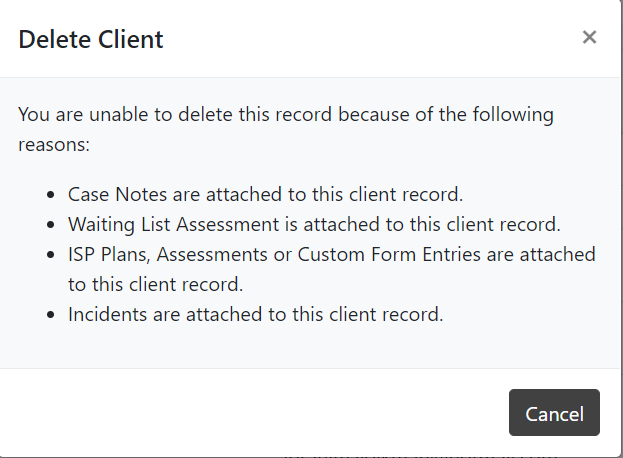Screen dimensions: 623x458
Task: Close the Delete Client dialog with X
Action: 589,38
